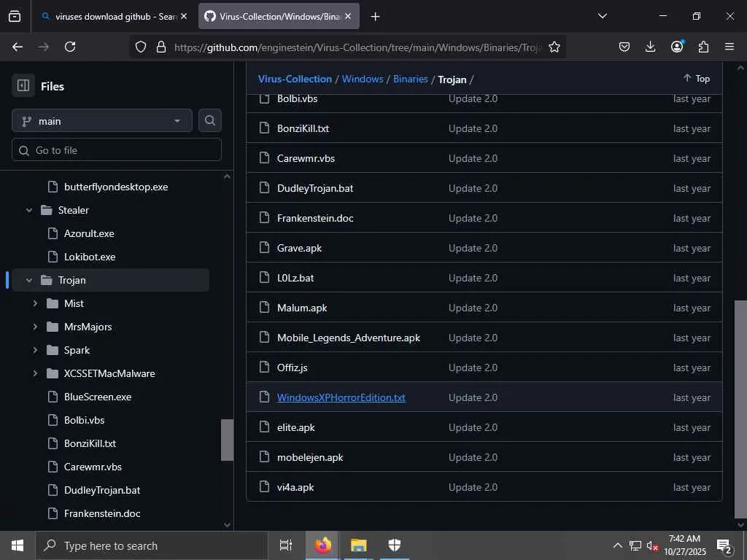Image resolution: width=747 pixels, height=560 pixels.
Task: Expand the MrsMajors folder
Action: click(35, 327)
